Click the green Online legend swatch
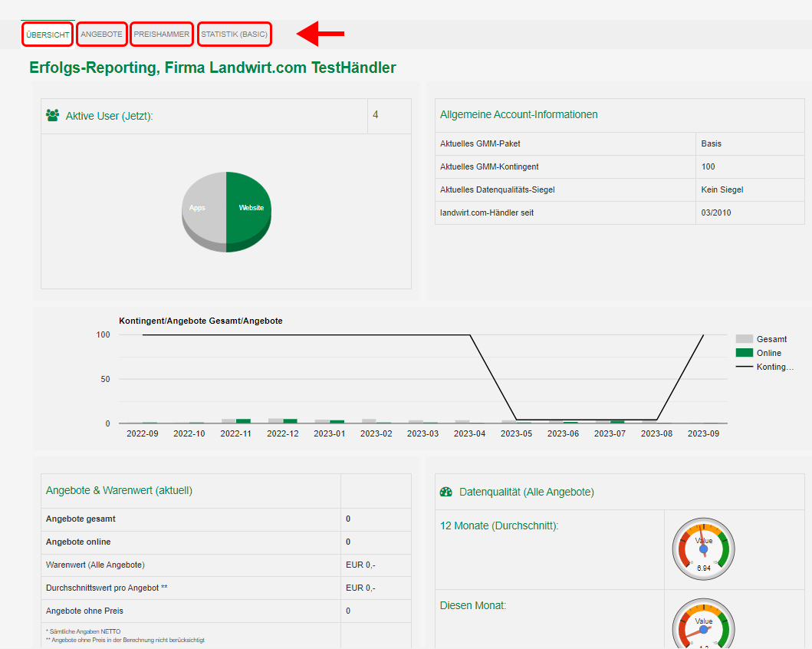The height and width of the screenshot is (649, 812). (x=745, y=353)
